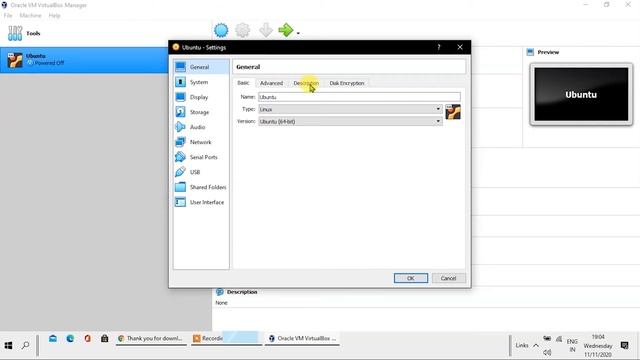Click the volume speaker tray icon
640x360 pixels.
click(x=547, y=352)
